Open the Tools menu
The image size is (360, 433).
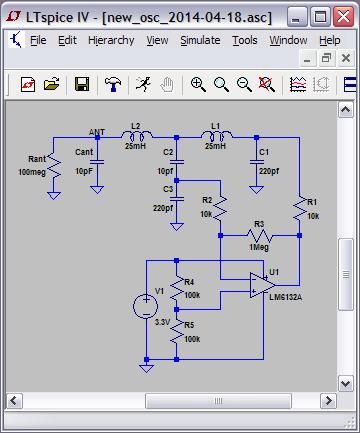(x=245, y=40)
